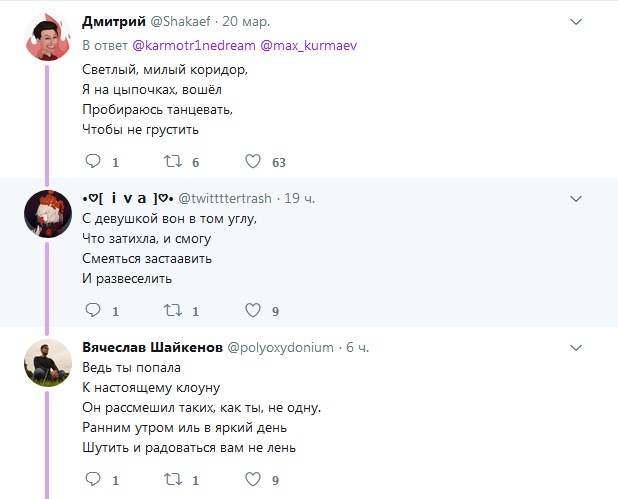
Task: Reply to Вячеслав Шайкенов's tweet
Action: point(93,479)
